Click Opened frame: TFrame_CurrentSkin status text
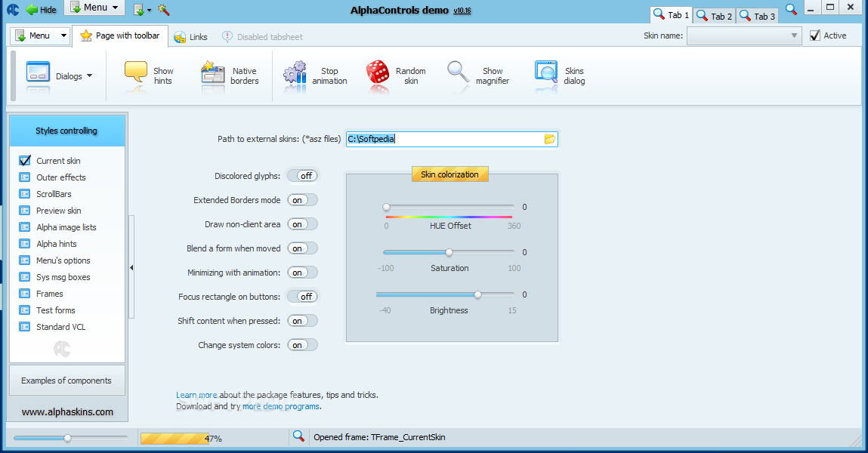This screenshot has width=868, height=453. pos(379,437)
